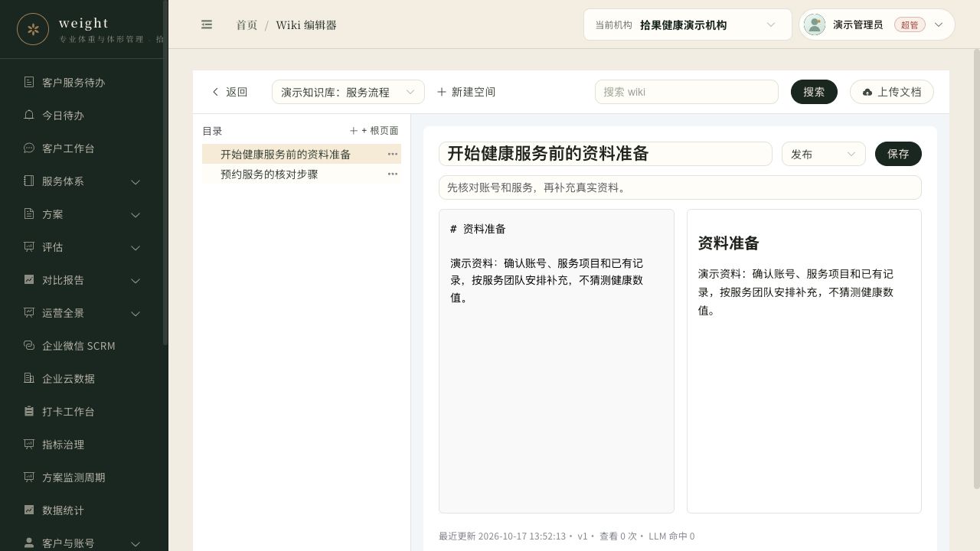Open more options for 预约服务的核对步骤
The width and height of the screenshot is (980, 551).
[x=393, y=174]
